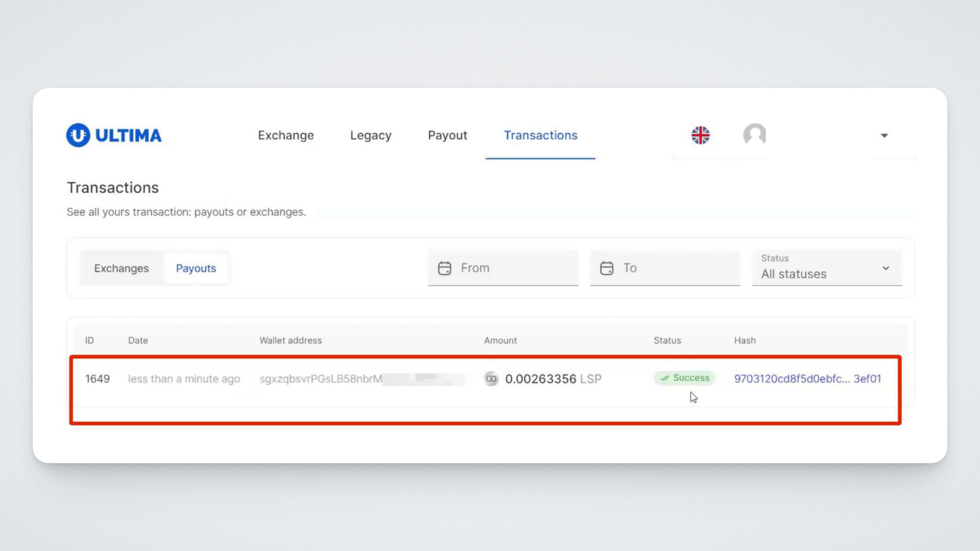Viewport: 980px width, 551px height.
Task: Click calendar icon in To field
Action: [606, 268]
